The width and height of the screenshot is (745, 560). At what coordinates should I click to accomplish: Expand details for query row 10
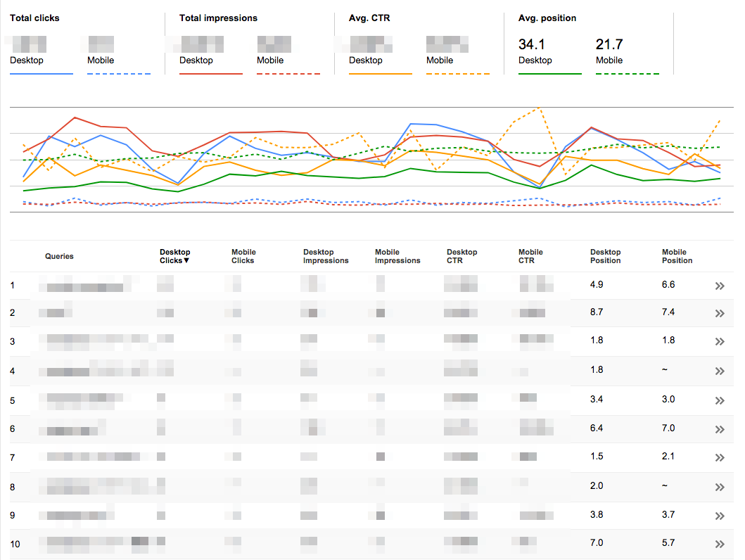pos(720,544)
